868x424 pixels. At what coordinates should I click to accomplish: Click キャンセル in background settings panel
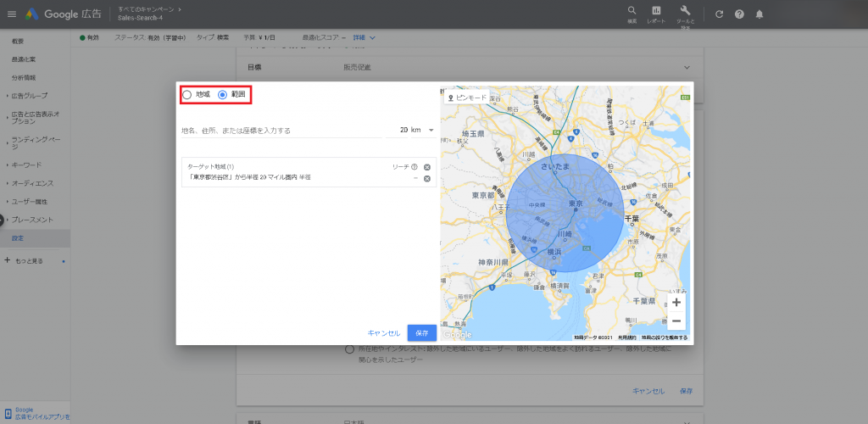click(648, 391)
